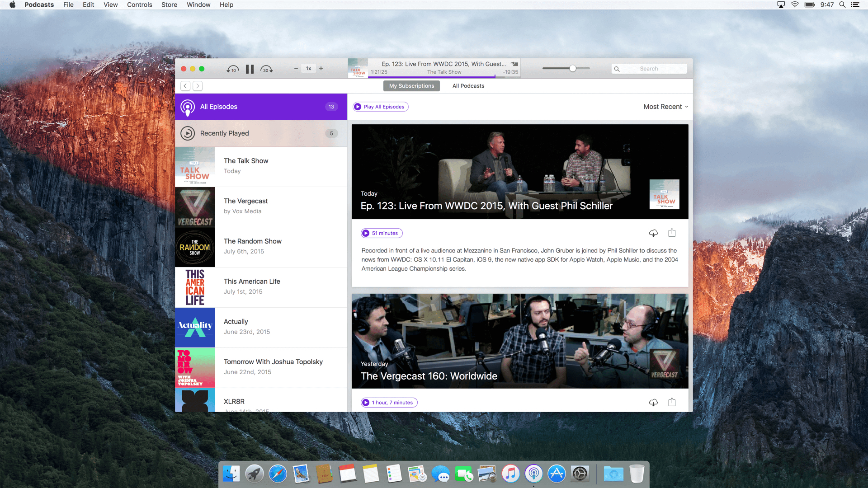Open the Edit menu
Screen dimensions: 868x488
tap(88, 5)
